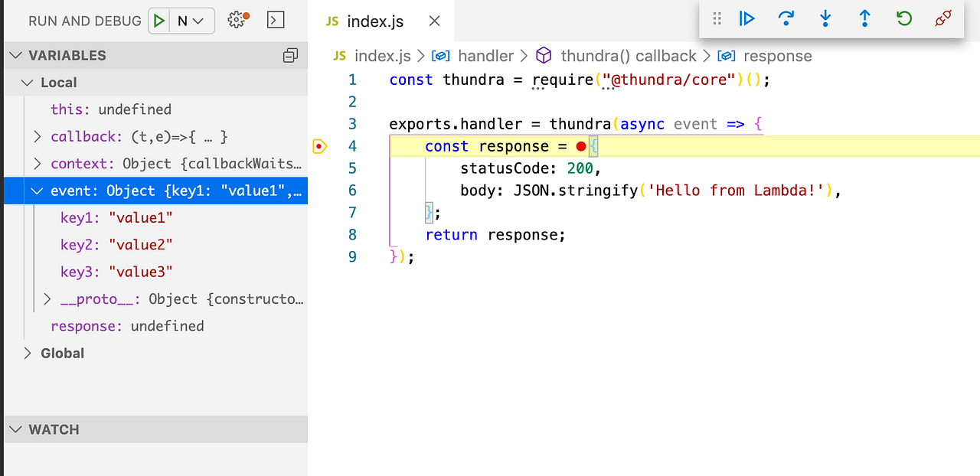Click the Start Debugging green play icon

point(158,19)
